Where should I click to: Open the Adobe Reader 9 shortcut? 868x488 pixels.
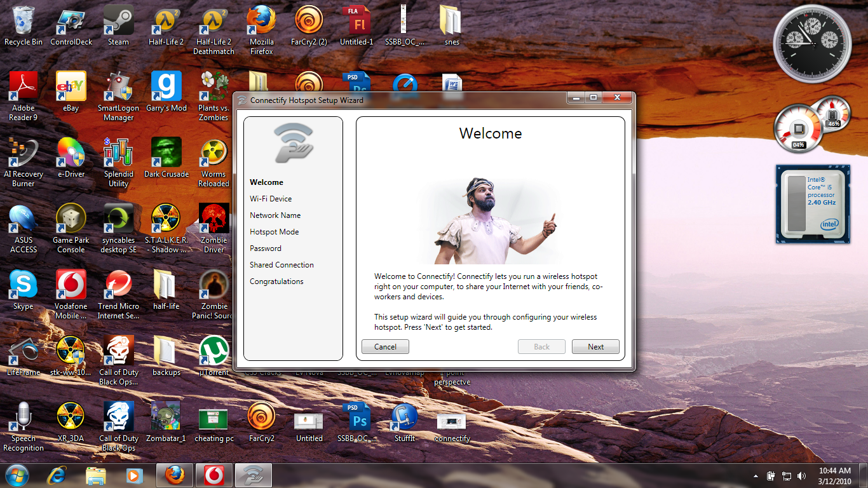tap(24, 97)
